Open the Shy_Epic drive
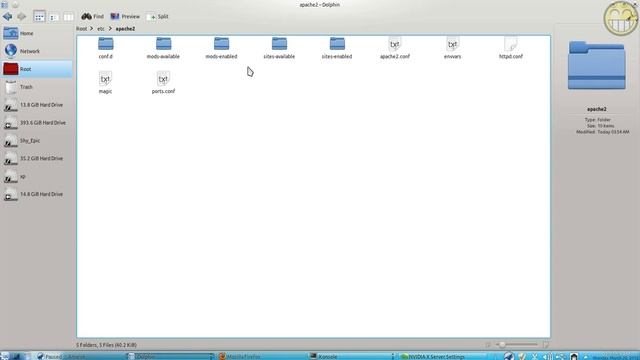 coord(37,140)
